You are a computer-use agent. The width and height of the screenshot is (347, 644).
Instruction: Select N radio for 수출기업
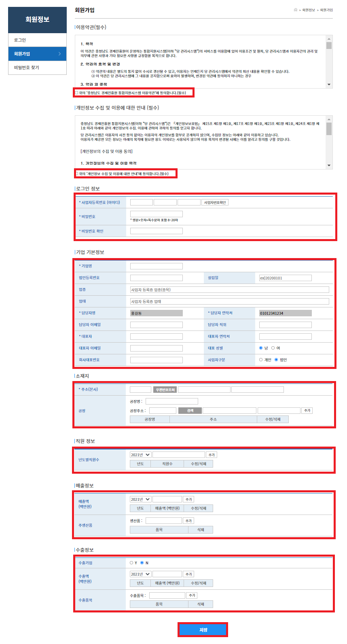click(x=142, y=563)
